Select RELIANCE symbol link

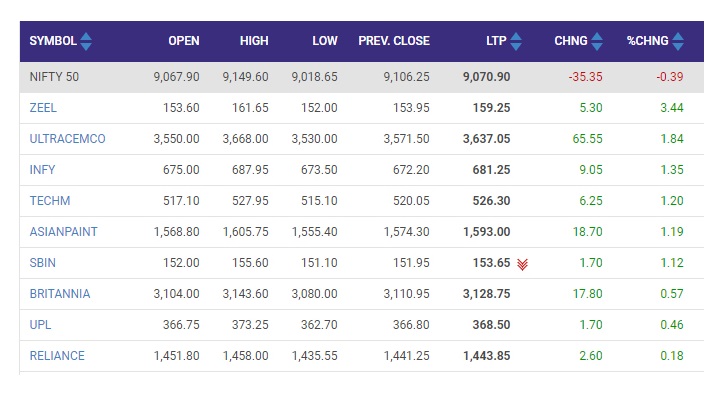tap(57, 356)
